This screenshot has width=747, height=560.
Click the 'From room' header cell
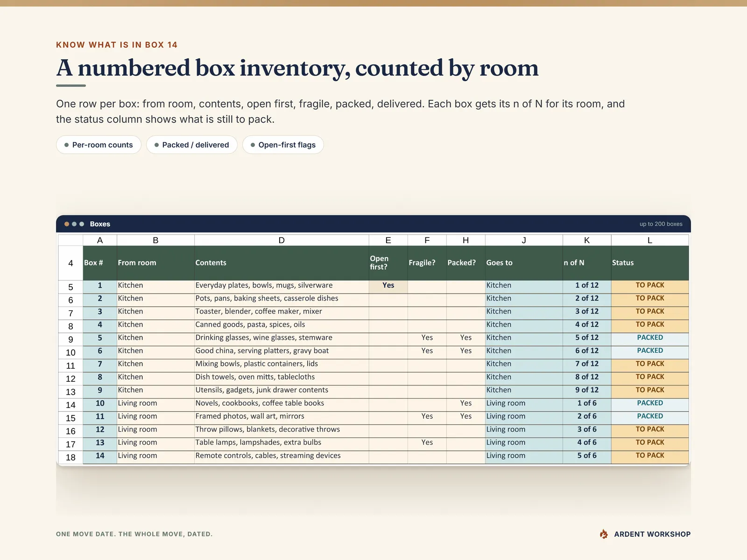click(x=155, y=263)
